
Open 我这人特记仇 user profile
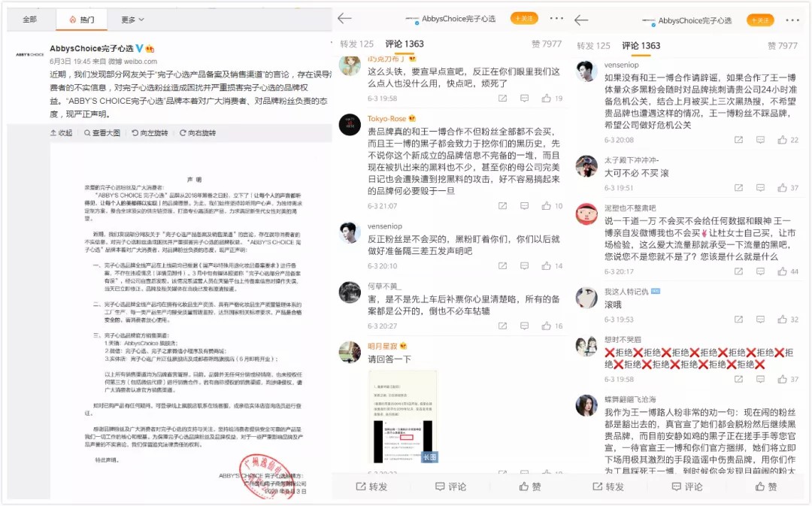pyautogui.click(x=626, y=292)
